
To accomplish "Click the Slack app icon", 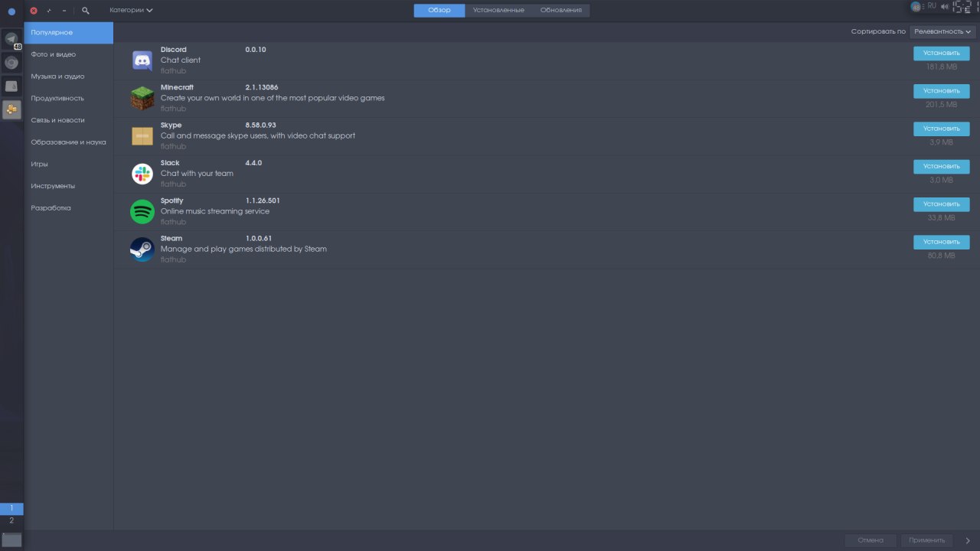I will 142,174.
